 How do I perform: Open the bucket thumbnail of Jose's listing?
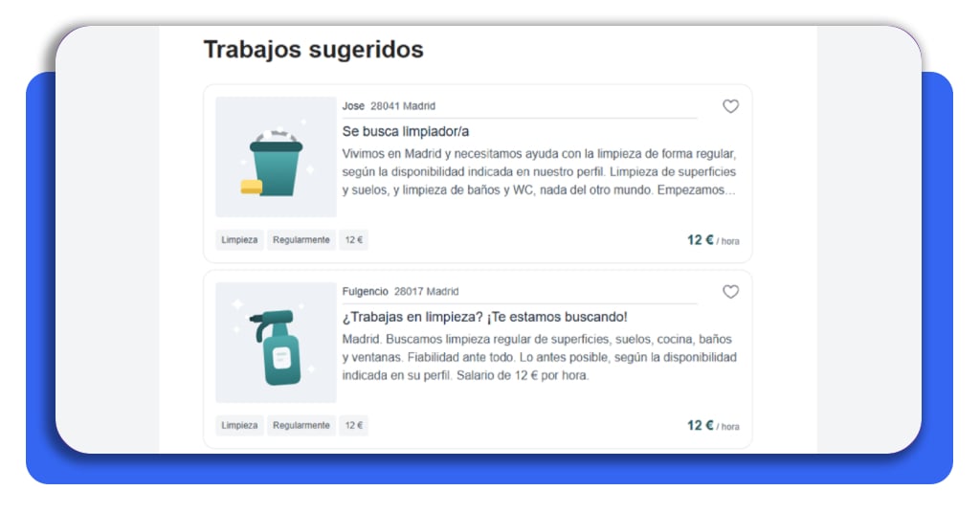click(x=276, y=157)
